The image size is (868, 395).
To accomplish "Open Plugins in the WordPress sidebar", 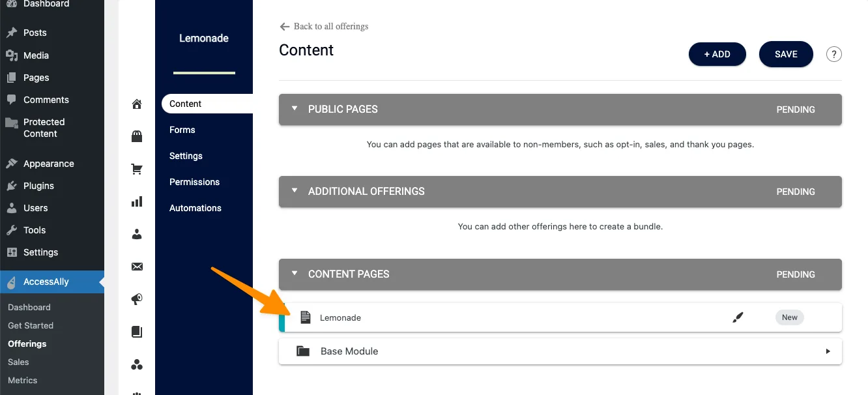I will pos(38,186).
